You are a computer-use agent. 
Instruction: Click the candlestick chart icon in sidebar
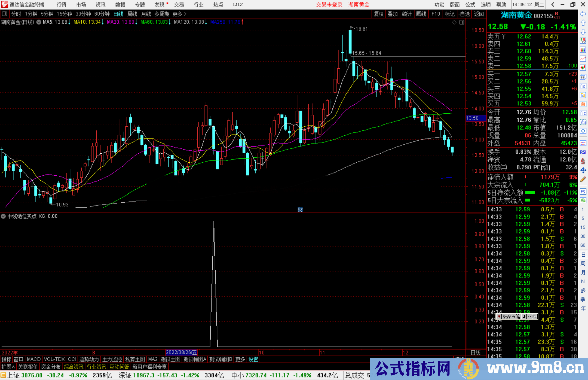583,68
